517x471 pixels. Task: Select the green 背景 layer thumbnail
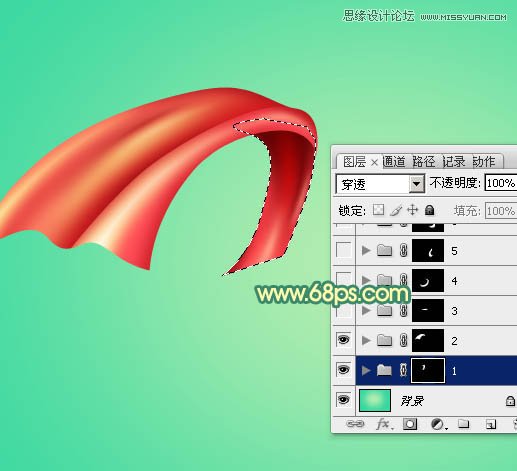375,400
